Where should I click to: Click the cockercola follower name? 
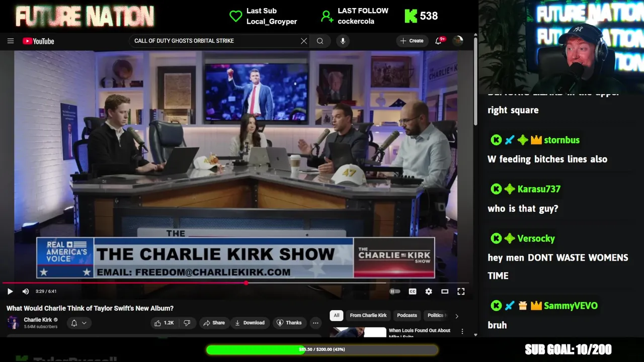(356, 22)
